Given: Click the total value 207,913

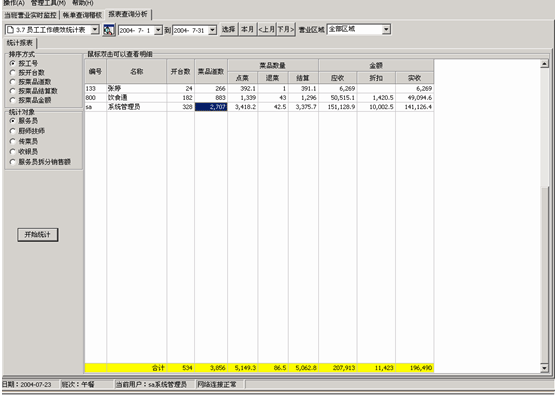Looking at the screenshot, I should (x=338, y=368).
